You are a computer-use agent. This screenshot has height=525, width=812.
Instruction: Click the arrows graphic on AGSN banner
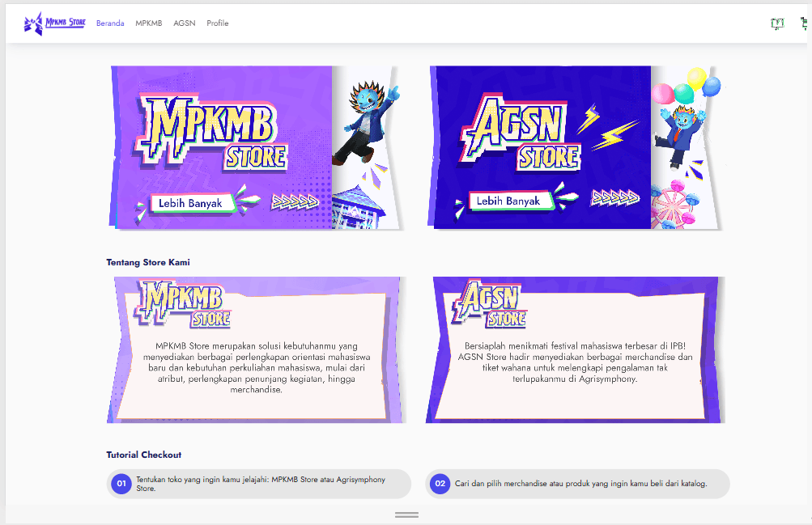pyautogui.click(x=616, y=197)
